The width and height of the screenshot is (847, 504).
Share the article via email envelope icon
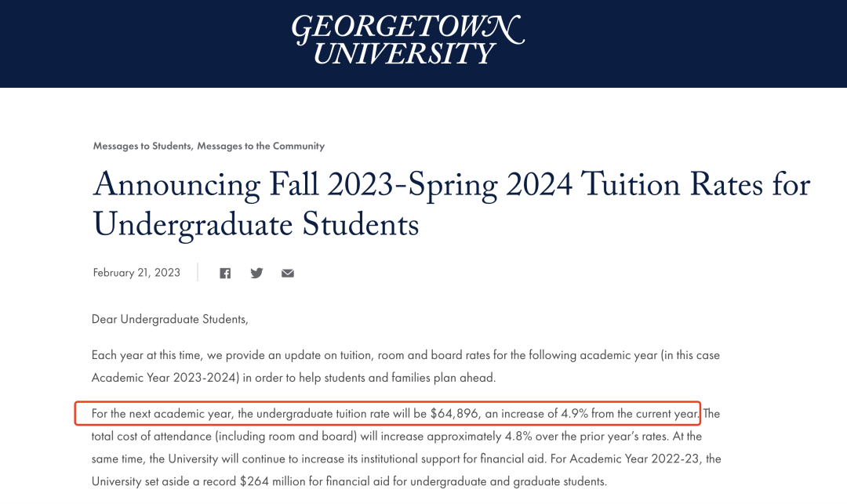point(288,273)
